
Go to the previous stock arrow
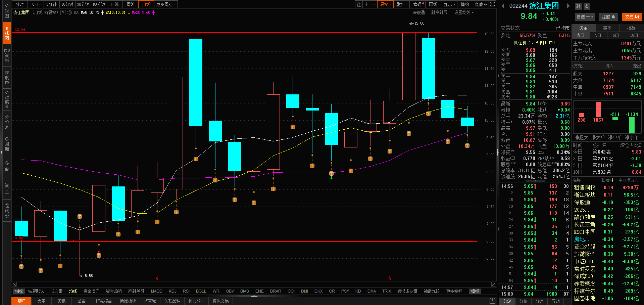[x=503, y=6]
